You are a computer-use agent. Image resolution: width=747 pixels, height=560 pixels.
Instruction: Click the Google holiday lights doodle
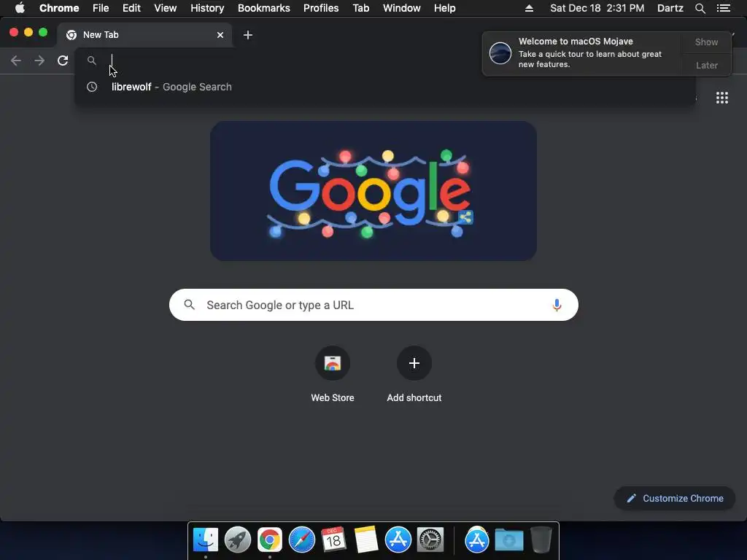click(x=373, y=190)
